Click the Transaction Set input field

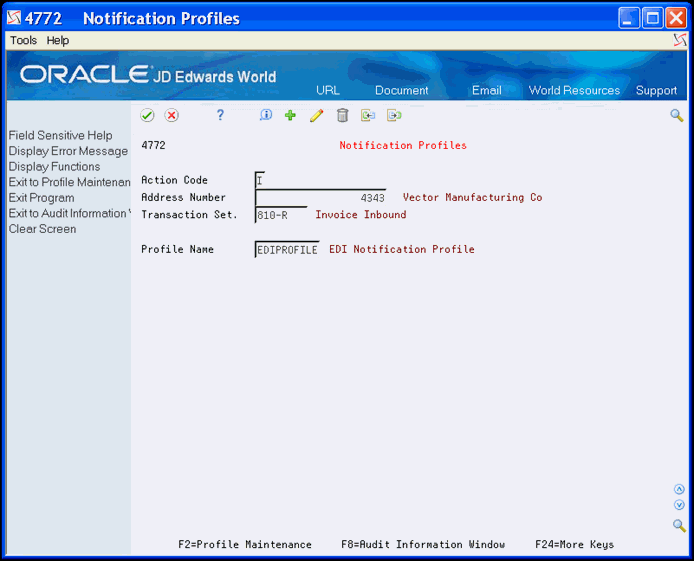281,215
